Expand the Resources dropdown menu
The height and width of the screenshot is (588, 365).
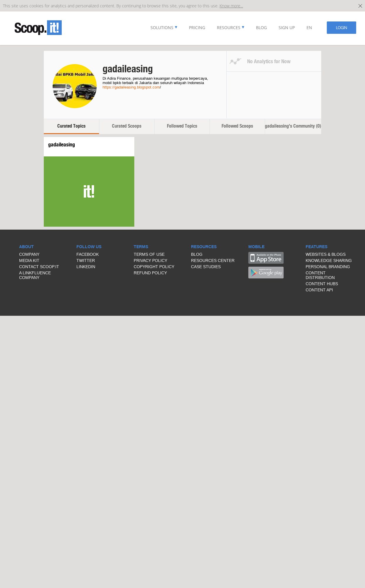pyautogui.click(x=230, y=28)
